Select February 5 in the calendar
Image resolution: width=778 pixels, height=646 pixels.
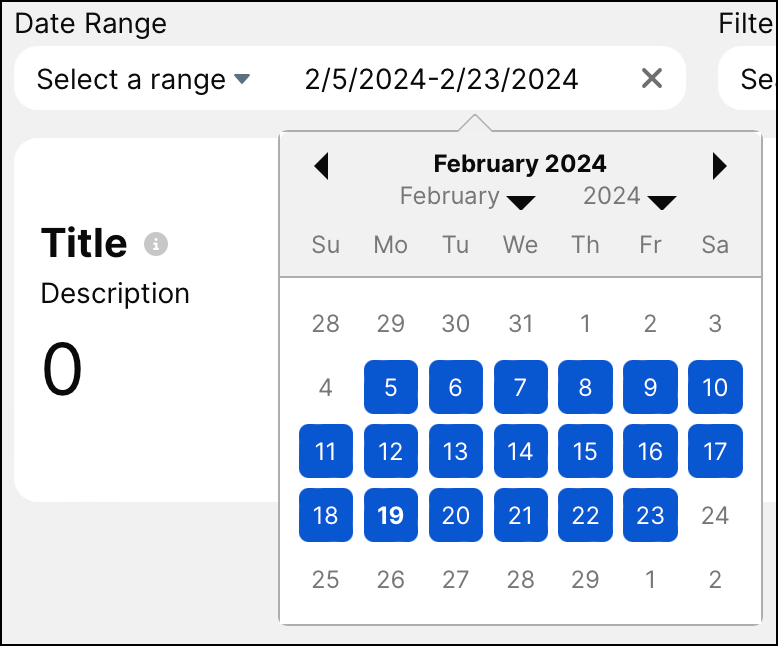coord(391,387)
